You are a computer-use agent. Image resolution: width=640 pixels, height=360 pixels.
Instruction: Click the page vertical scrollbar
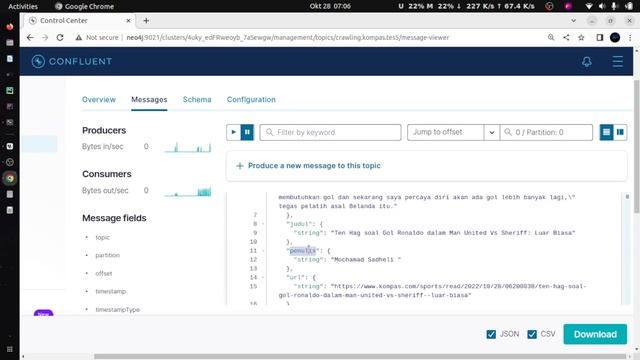pyautogui.click(x=636, y=147)
